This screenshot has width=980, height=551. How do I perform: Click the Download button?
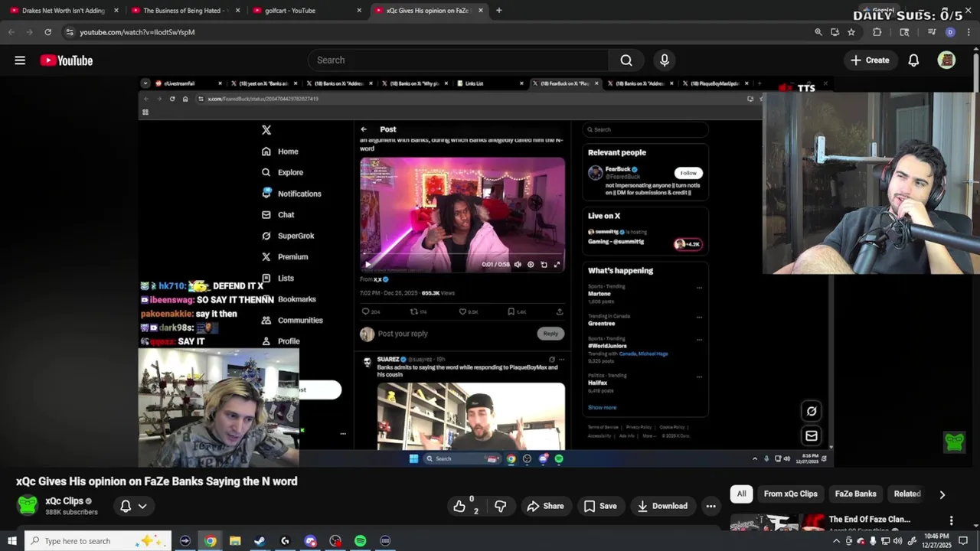coord(662,506)
